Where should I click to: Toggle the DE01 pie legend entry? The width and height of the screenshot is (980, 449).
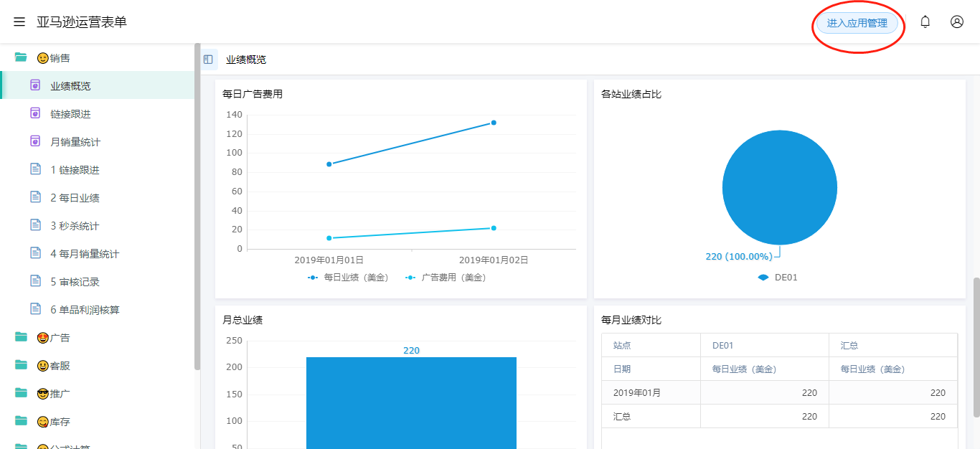click(x=778, y=277)
